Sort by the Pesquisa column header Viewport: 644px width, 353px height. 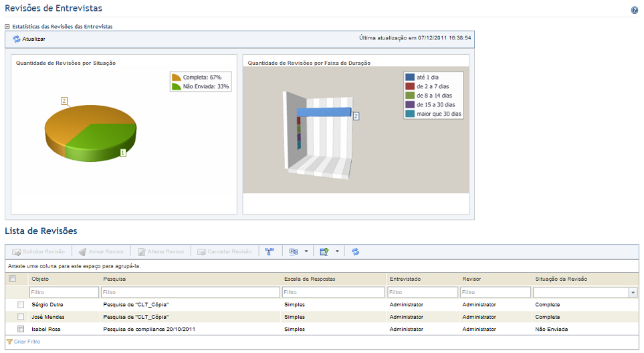[x=114, y=279]
